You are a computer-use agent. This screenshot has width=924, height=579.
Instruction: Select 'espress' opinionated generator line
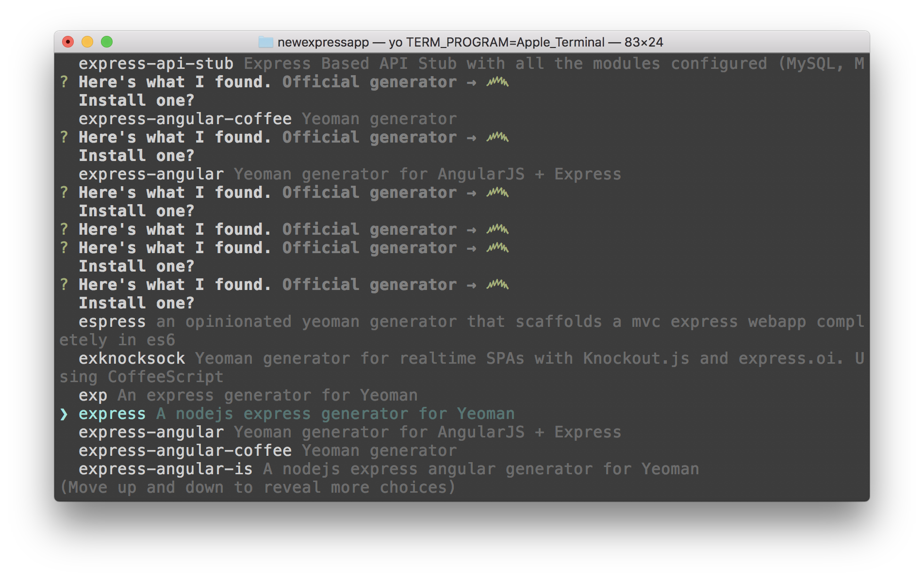point(471,322)
